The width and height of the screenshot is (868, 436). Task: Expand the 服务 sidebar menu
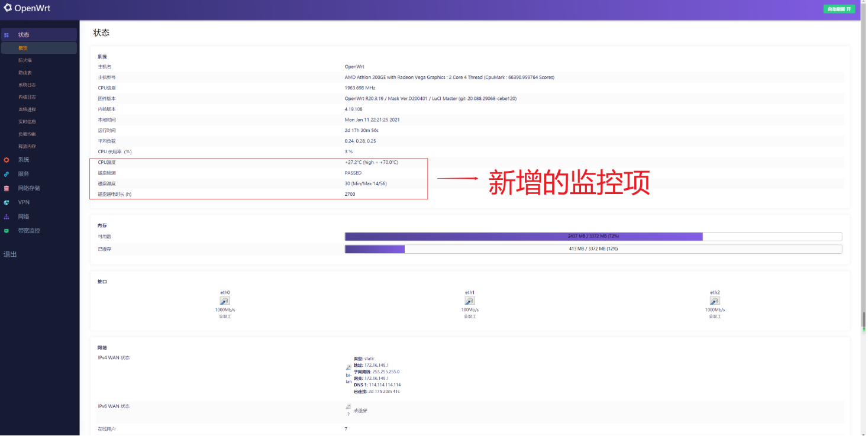(x=24, y=174)
